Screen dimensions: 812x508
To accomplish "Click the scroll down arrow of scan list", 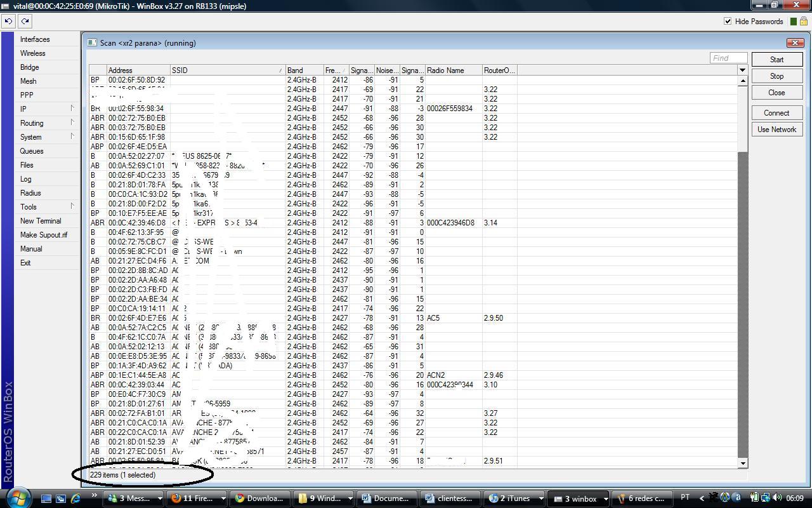I will [x=743, y=463].
